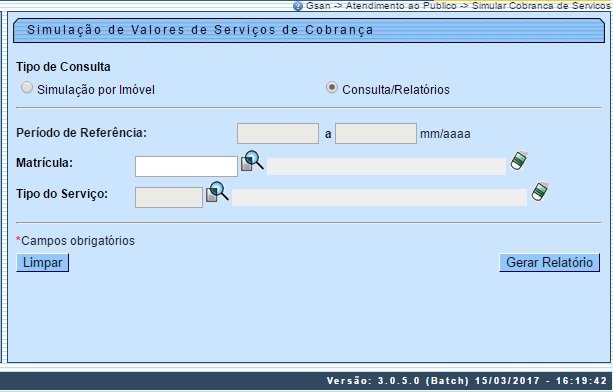Clear the Matrícula field with eraser icon
This screenshot has height=392, width=613.
[x=519, y=160]
